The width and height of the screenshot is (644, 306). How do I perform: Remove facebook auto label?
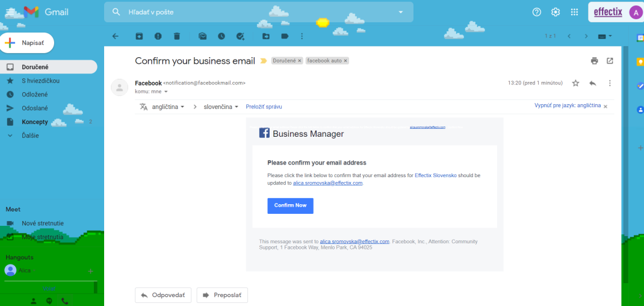[345, 61]
